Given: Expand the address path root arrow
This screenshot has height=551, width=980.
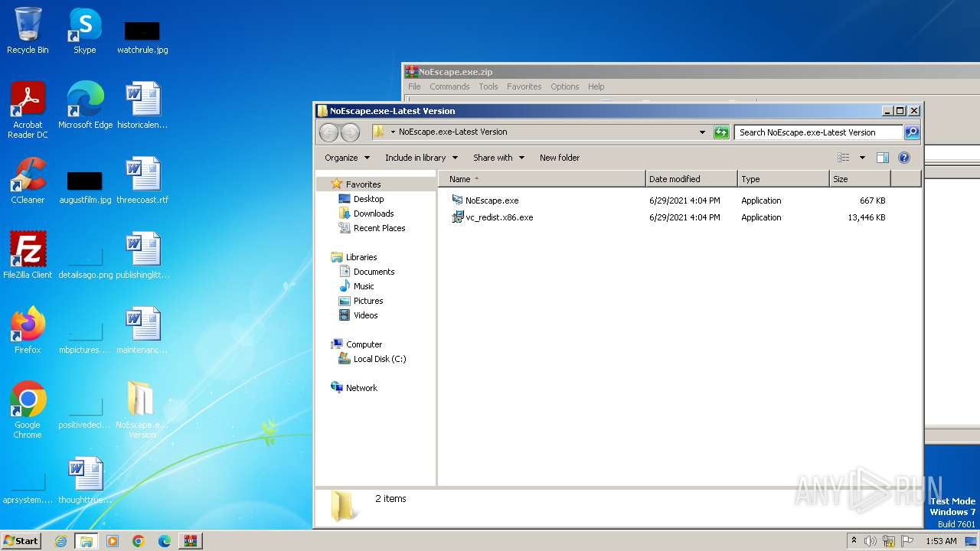Looking at the screenshot, I should coord(393,132).
